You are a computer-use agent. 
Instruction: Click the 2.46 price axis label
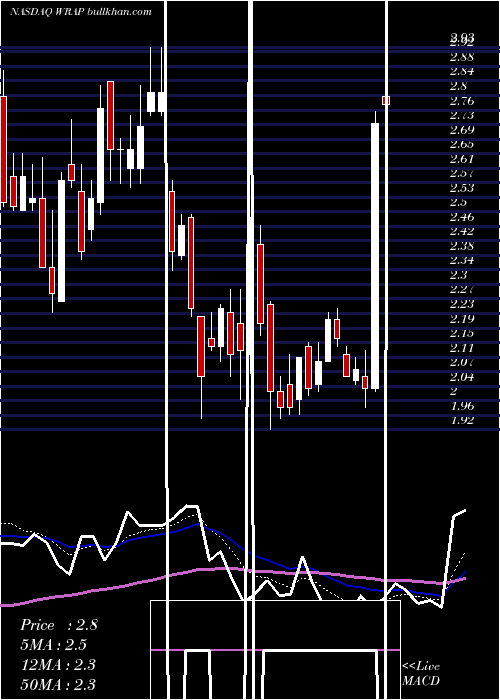coord(462,217)
